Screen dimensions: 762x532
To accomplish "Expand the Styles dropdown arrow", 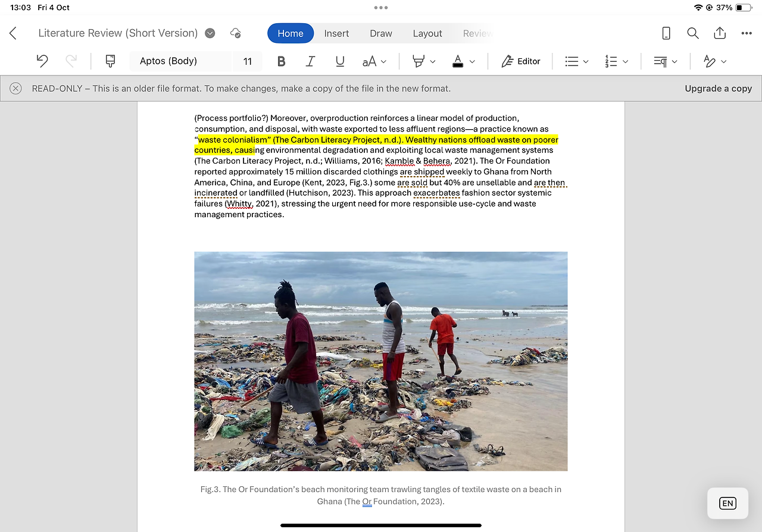I will click(724, 61).
